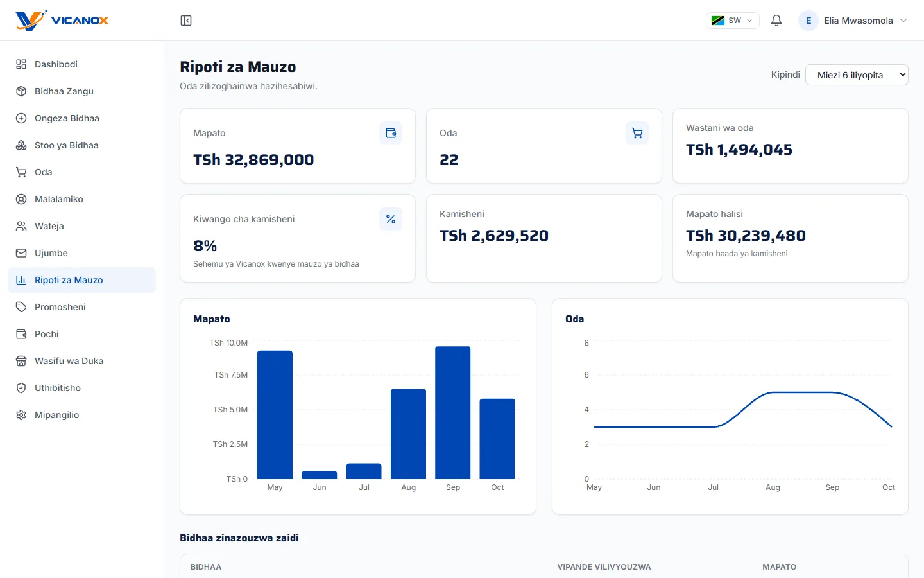Click the user avatar letter E

pos(809,21)
